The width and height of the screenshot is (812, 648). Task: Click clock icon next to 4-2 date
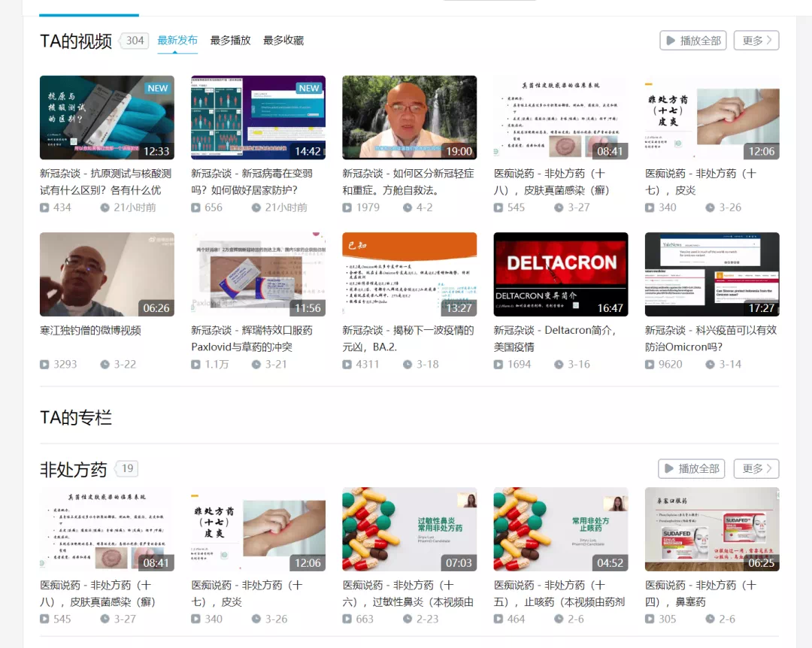pyautogui.click(x=407, y=207)
